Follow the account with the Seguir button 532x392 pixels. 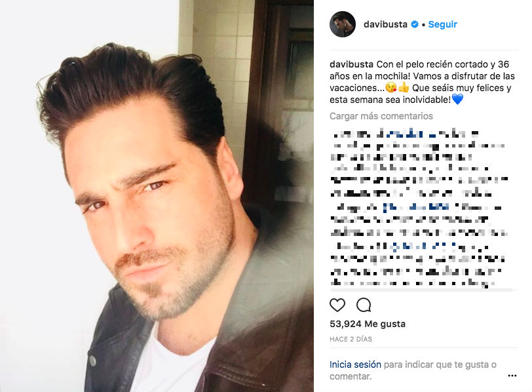tap(442, 24)
